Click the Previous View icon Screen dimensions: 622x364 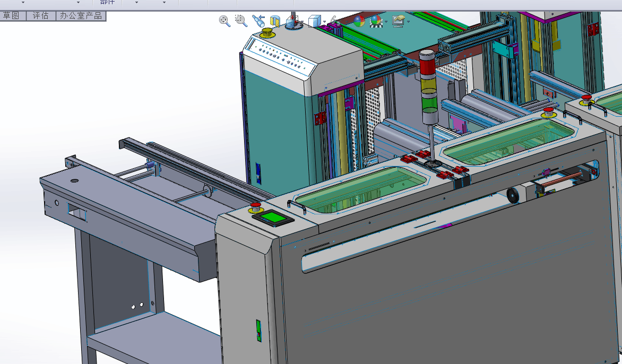click(258, 21)
